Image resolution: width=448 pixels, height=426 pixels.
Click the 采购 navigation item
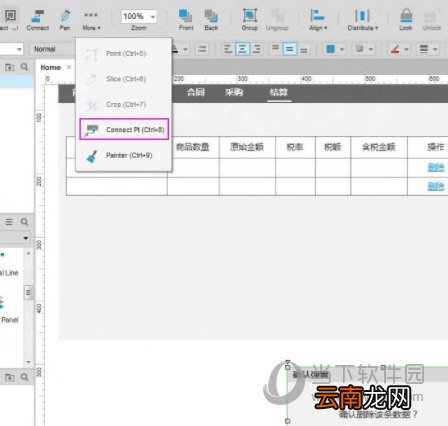click(x=234, y=92)
